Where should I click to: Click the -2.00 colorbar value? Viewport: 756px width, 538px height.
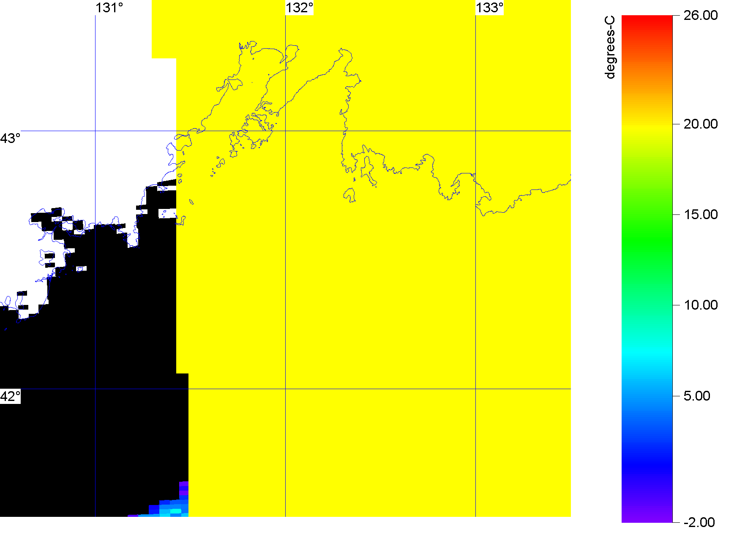tap(699, 522)
